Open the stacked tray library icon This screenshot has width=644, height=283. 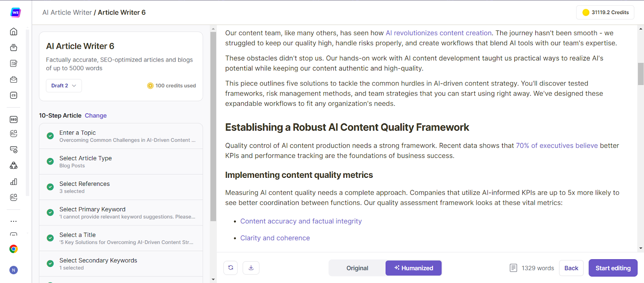pos(14,48)
